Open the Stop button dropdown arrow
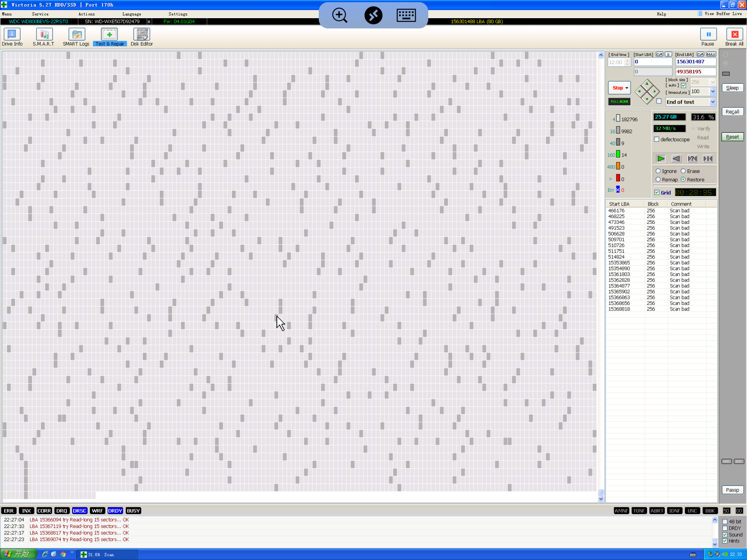 627,88
